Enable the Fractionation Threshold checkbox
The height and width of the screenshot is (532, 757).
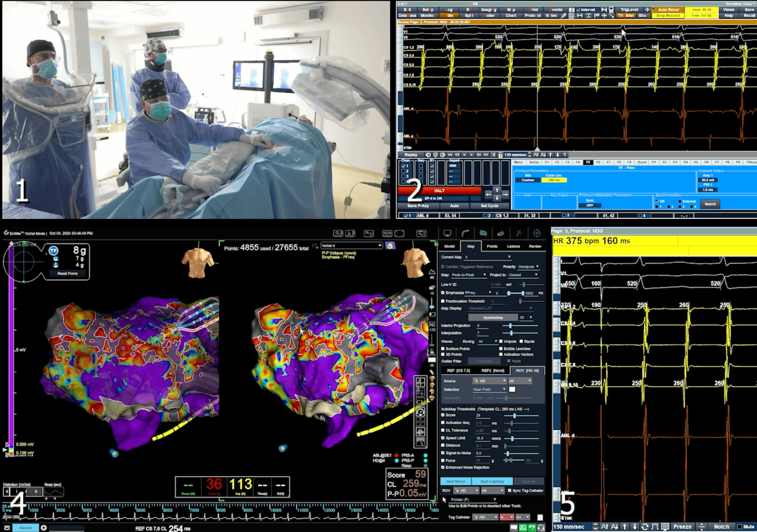coord(443,301)
